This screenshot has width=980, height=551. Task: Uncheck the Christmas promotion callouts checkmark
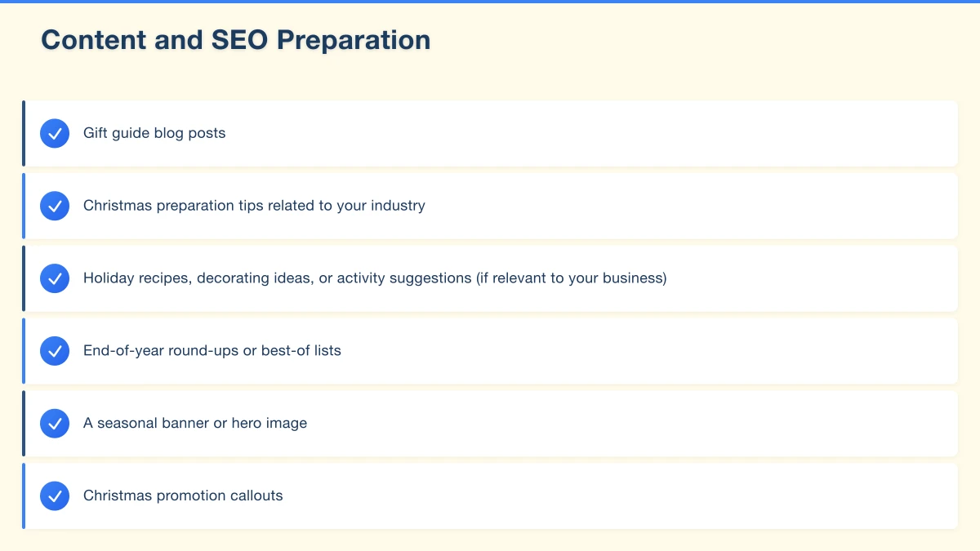click(x=55, y=495)
